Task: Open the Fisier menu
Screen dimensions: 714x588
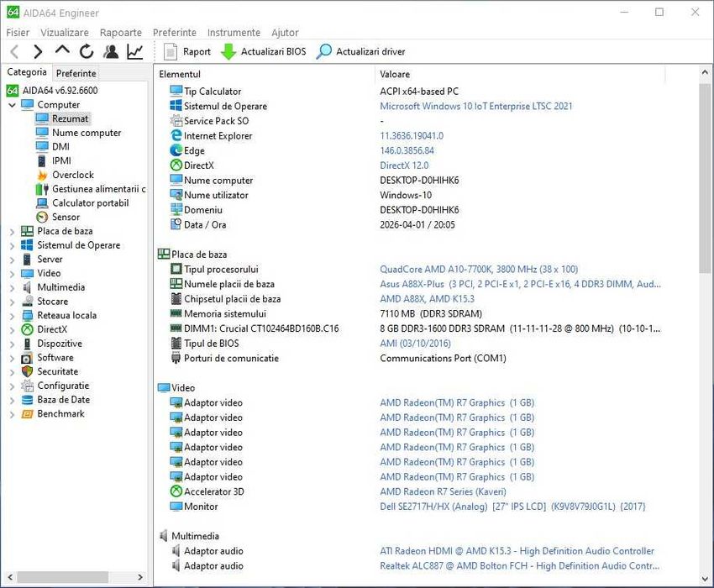Action: 18,32
